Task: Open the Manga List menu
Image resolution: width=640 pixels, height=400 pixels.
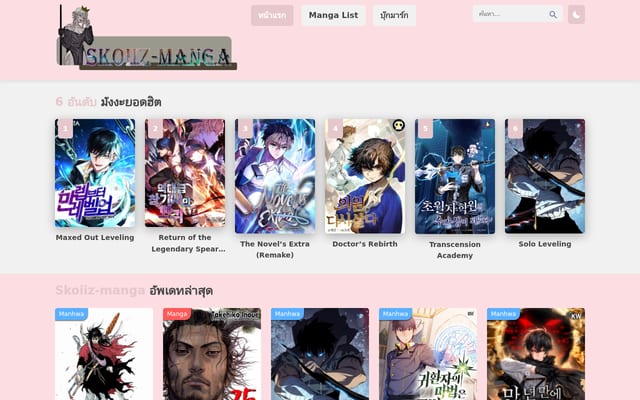Action: (333, 16)
